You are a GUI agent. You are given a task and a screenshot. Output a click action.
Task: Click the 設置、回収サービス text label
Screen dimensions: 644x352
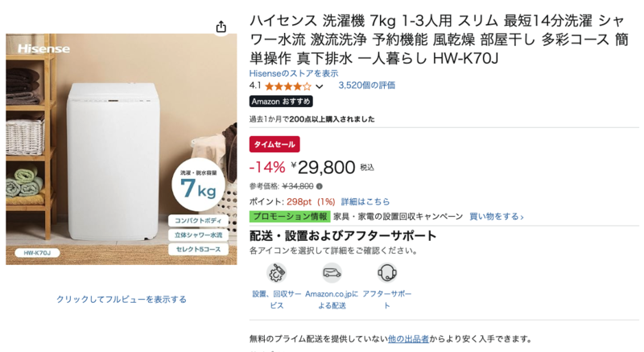[276, 300]
